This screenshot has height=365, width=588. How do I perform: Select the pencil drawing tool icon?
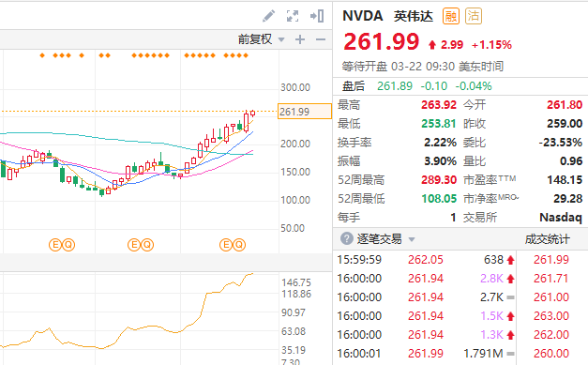pyautogui.click(x=268, y=16)
